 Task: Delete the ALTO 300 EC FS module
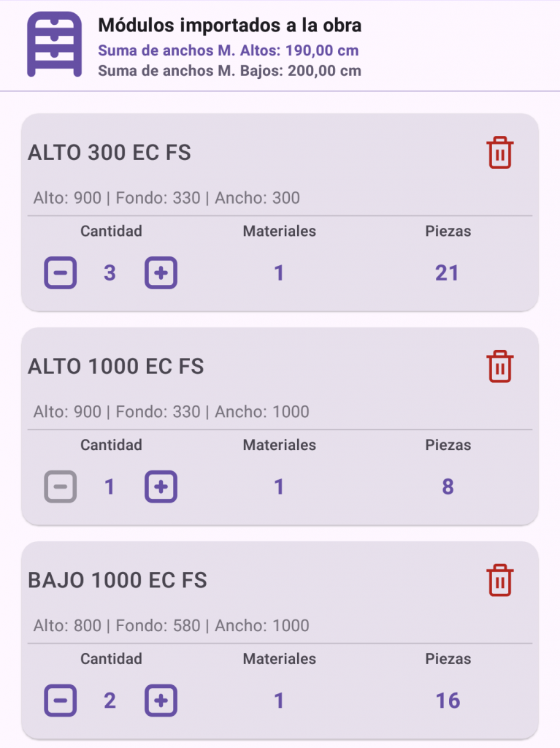tap(499, 153)
